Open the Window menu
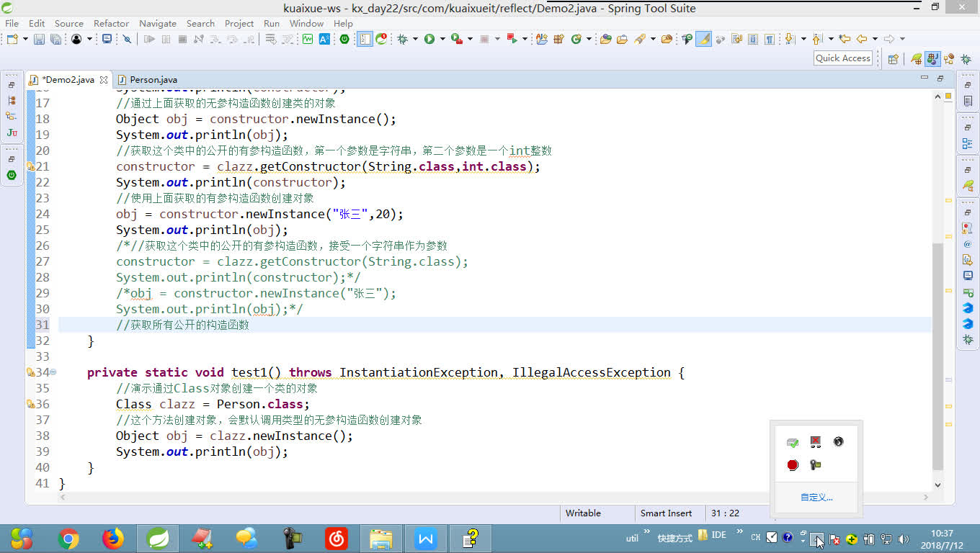Screen dimensions: 980x553 (x=307, y=23)
